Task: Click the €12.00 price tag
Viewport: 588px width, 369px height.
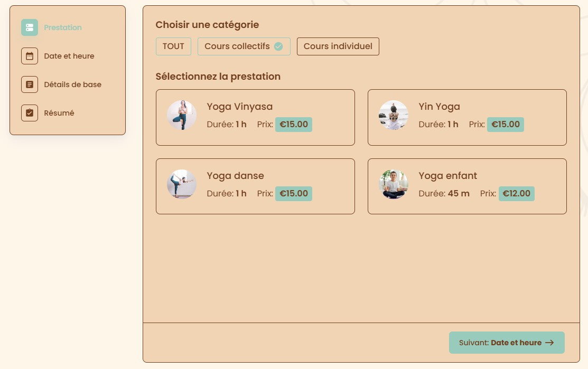Action: click(x=516, y=194)
